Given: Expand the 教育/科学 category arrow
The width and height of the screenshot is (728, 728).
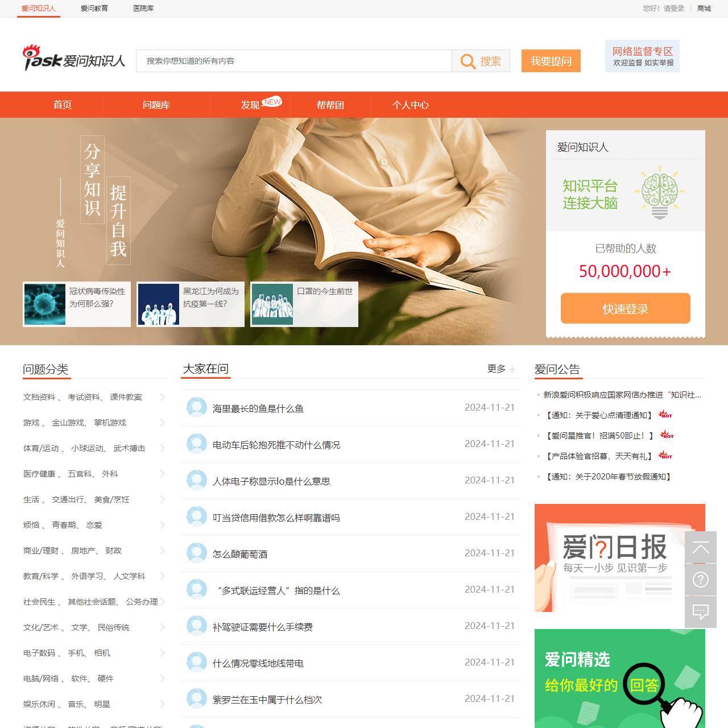Looking at the screenshot, I should 163,576.
